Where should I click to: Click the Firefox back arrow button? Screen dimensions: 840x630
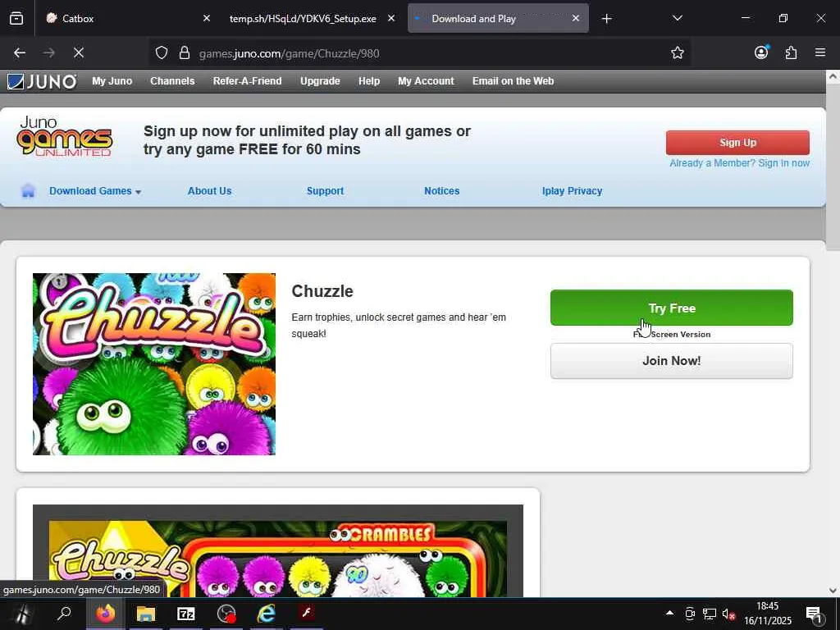tap(20, 52)
